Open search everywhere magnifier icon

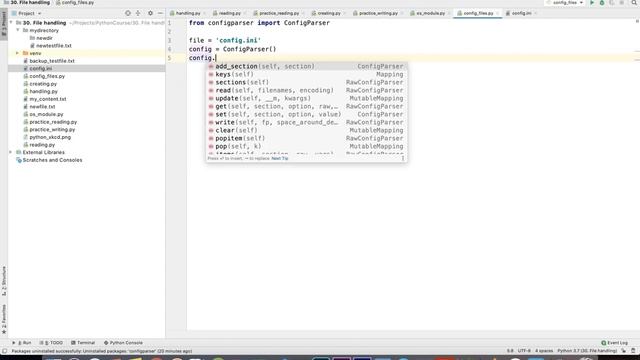634,2
